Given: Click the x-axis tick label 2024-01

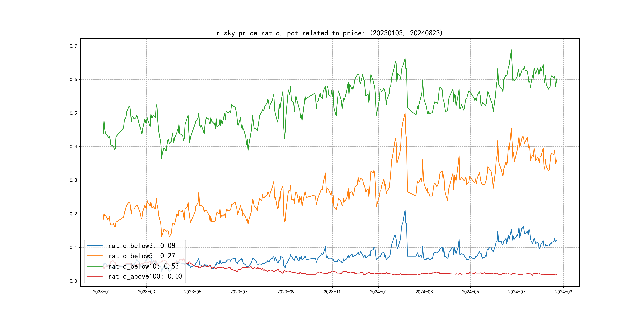Looking at the screenshot, I should click(x=378, y=292).
